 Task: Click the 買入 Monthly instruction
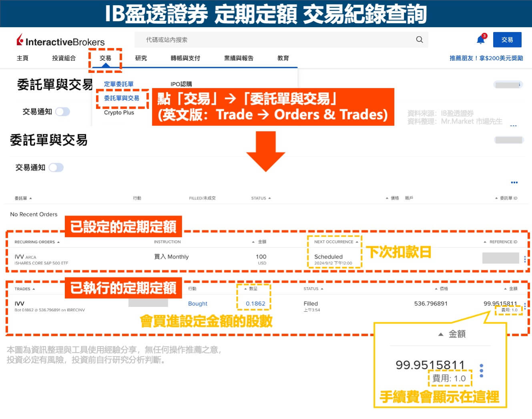pos(171,257)
